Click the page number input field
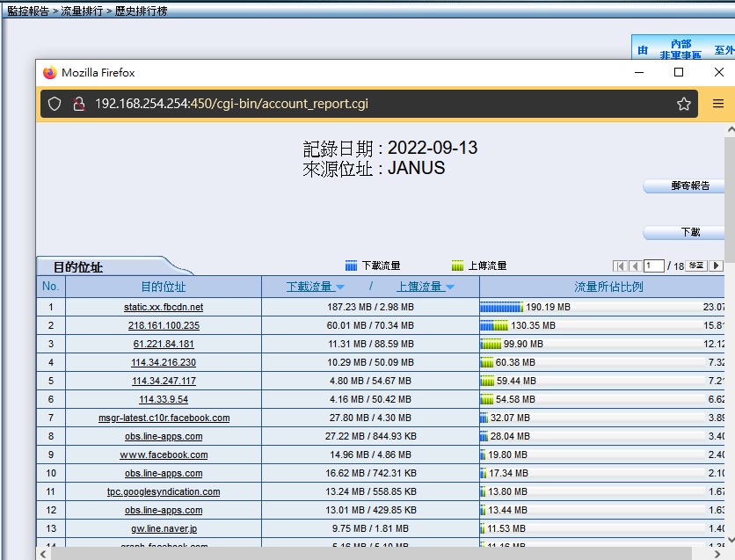Viewport: 735px width, 560px height. tap(653, 265)
